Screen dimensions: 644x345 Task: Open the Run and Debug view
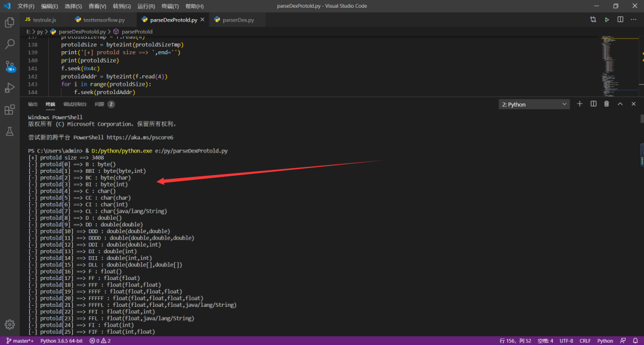[x=10, y=88]
